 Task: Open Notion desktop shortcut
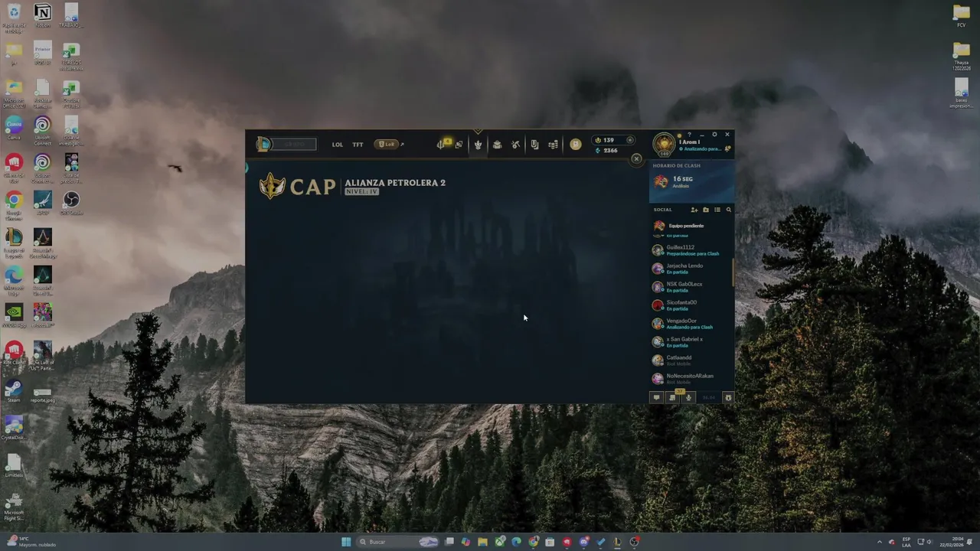[43, 16]
